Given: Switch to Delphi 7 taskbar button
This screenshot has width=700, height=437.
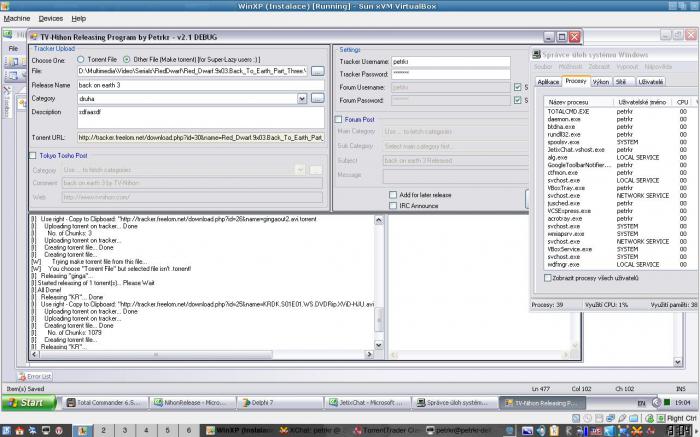Looking at the screenshot, I should (279, 403).
